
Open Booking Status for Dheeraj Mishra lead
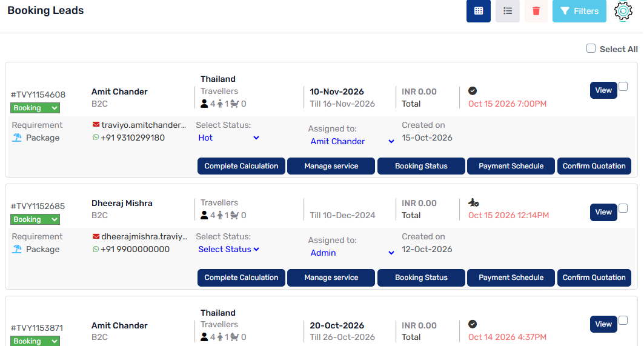click(x=421, y=278)
